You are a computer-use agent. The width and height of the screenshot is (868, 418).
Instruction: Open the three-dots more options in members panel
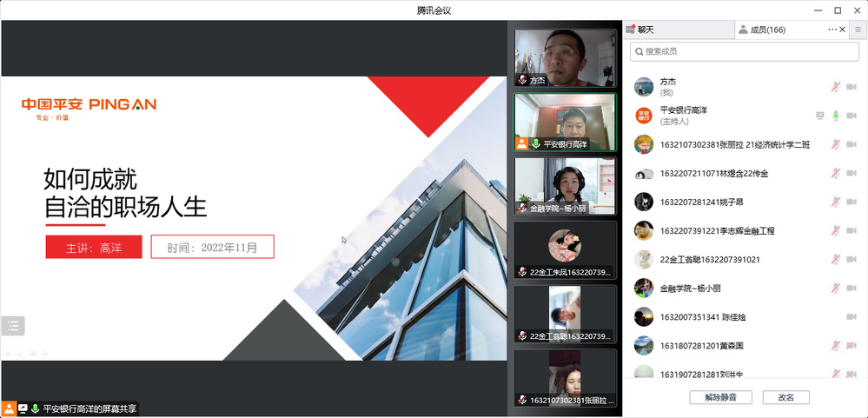pos(832,30)
